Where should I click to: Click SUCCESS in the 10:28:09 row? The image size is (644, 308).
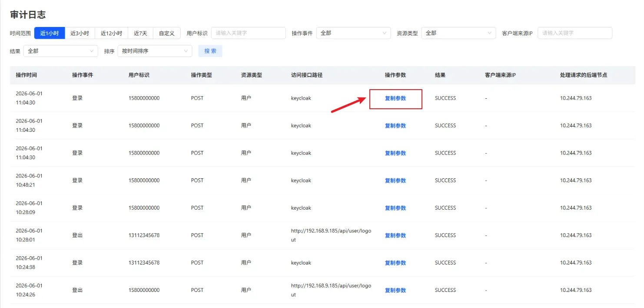(445, 208)
